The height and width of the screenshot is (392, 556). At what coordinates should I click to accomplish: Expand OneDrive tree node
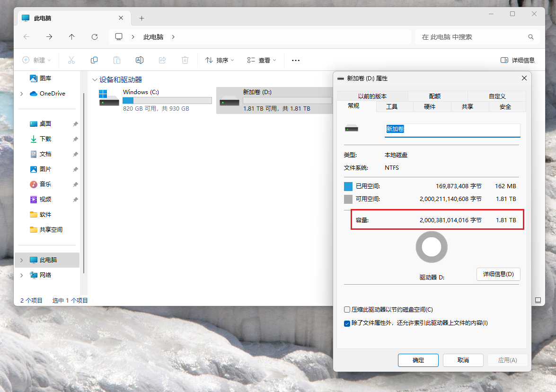(x=22, y=94)
